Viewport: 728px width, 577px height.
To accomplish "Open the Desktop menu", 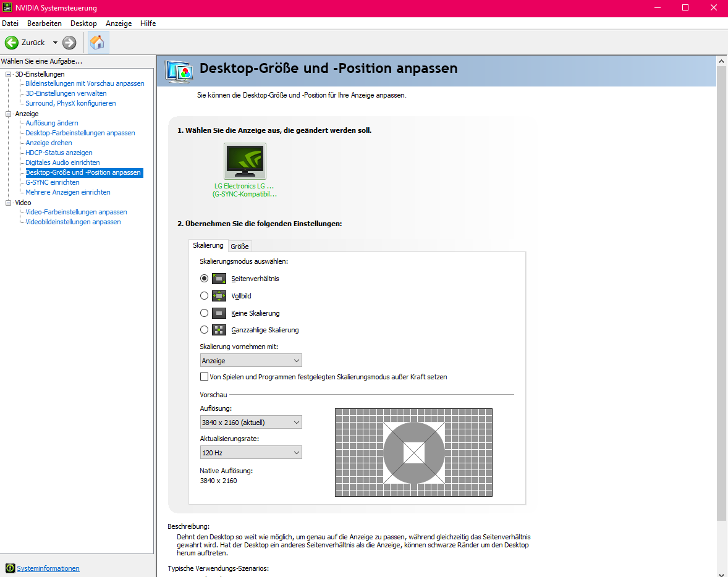I will [83, 23].
